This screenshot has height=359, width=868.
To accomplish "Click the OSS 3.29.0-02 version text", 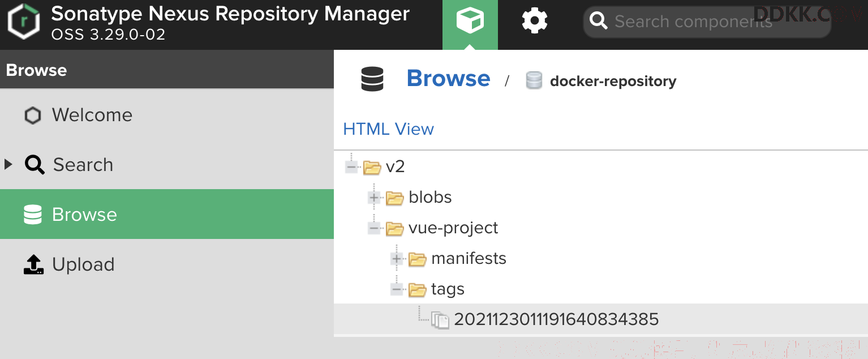I will coord(108,35).
